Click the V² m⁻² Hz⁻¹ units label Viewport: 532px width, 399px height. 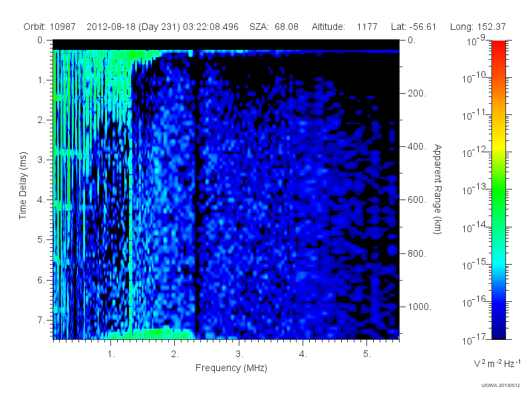tap(497, 363)
